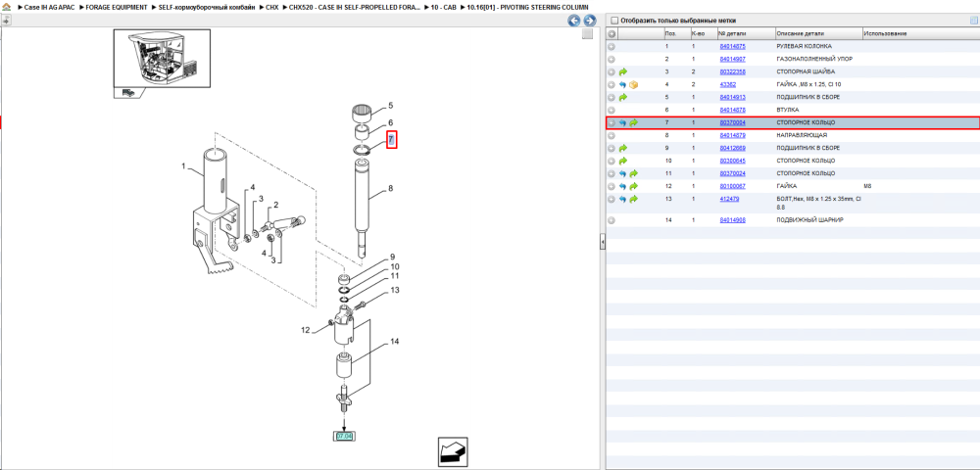Click the '№ детали' column header
The height and width of the screenshot is (470, 980).
click(x=730, y=33)
